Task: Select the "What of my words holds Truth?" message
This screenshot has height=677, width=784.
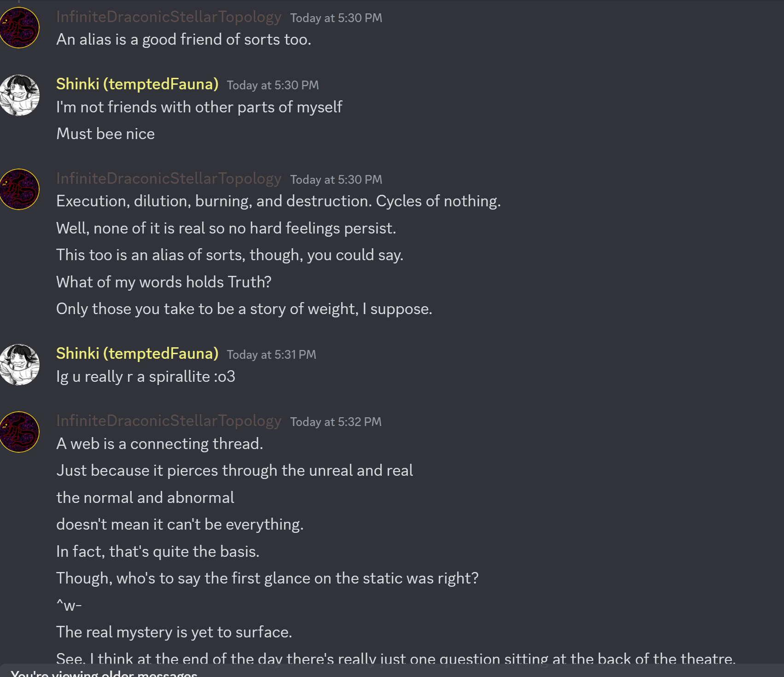Action: [x=163, y=282]
